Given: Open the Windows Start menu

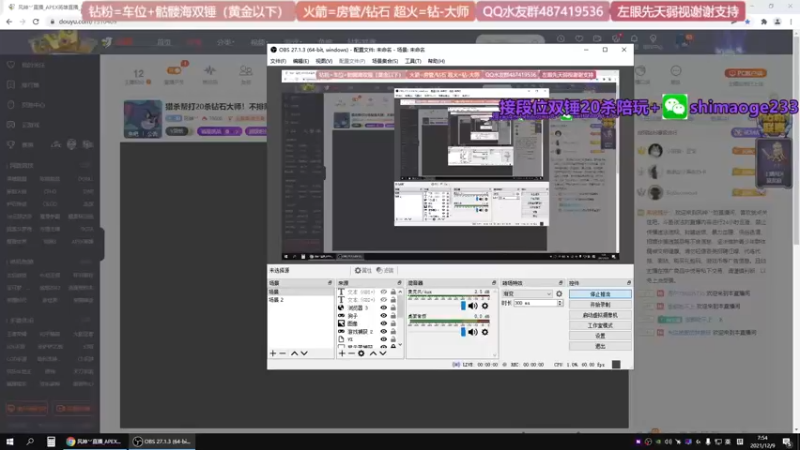Looking at the screenshot, I should click(x=10, y=441).
